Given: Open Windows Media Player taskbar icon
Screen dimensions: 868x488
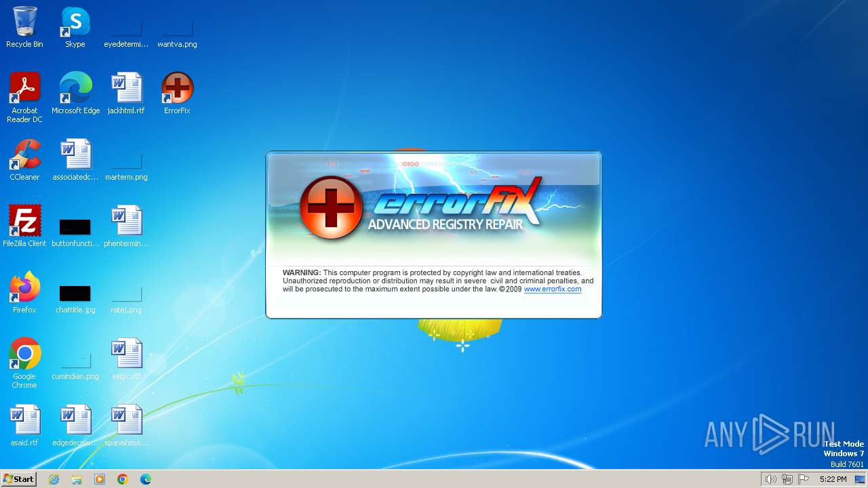Looking at the screenshot, I should [x=100, y=479].
